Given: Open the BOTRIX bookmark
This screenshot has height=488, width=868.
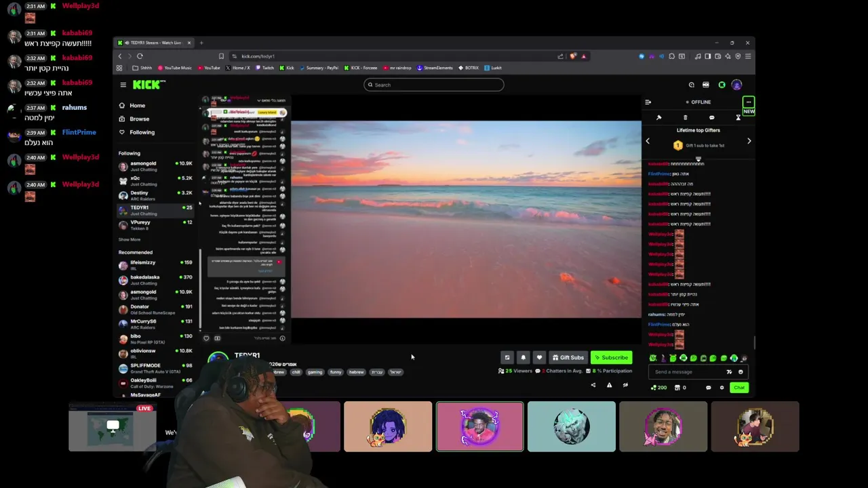Looking at the screenshot, I should click(469, 68).
